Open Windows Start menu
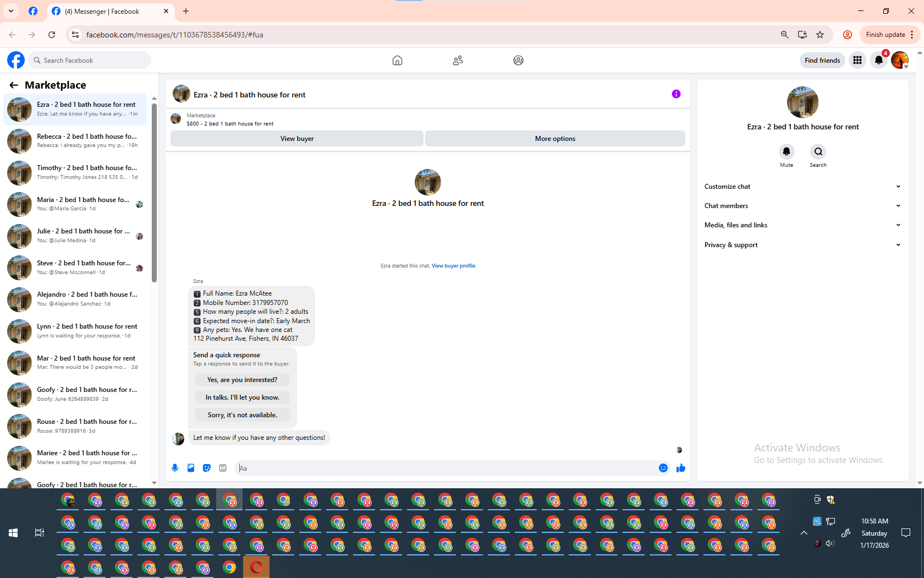Viewport: 924px width, 578px height. (x=13, y=532)
